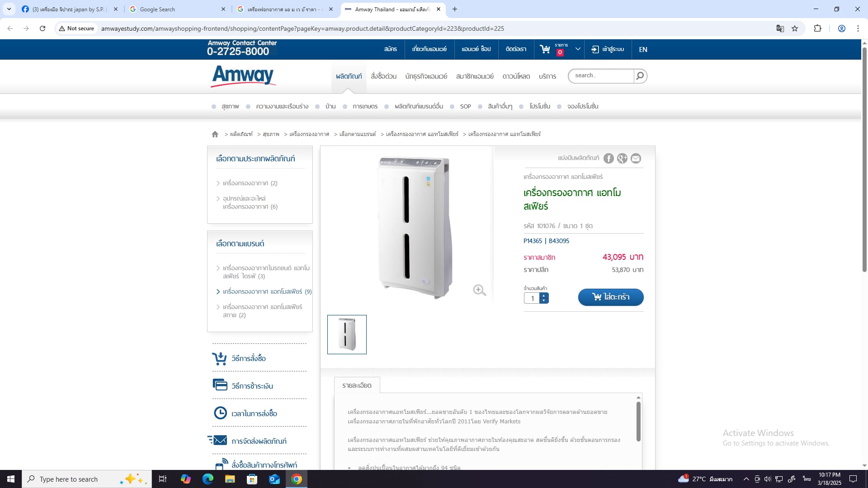Viewport: 868px width, 488px height.
Task: Share product by email icon
Action: point(636,159)
